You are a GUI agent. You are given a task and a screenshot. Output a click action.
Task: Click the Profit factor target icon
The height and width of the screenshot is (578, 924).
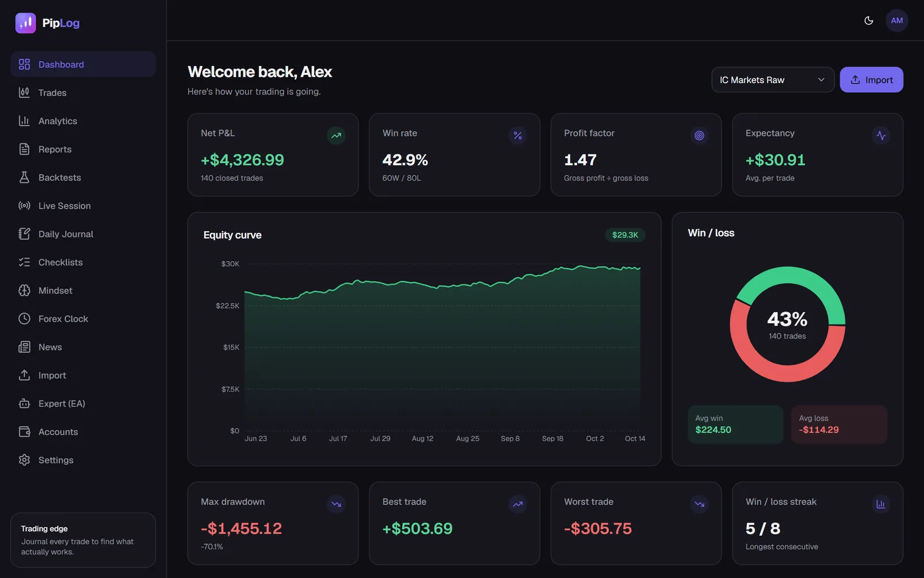(699, 135)
